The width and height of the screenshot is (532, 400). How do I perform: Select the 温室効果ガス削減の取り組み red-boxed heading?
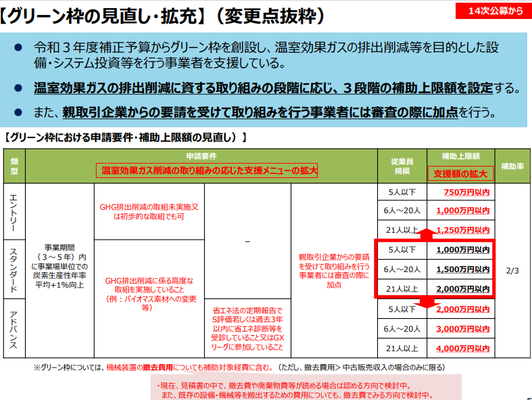(x=207, y=170)
